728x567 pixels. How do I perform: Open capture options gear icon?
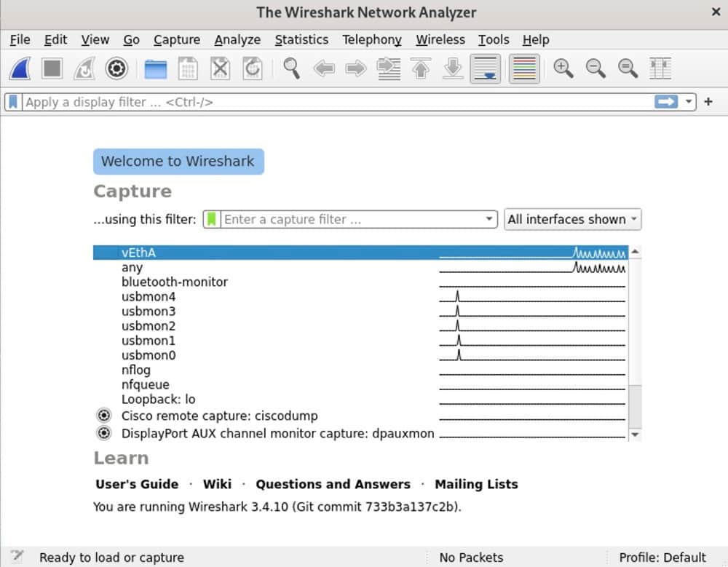116,68
